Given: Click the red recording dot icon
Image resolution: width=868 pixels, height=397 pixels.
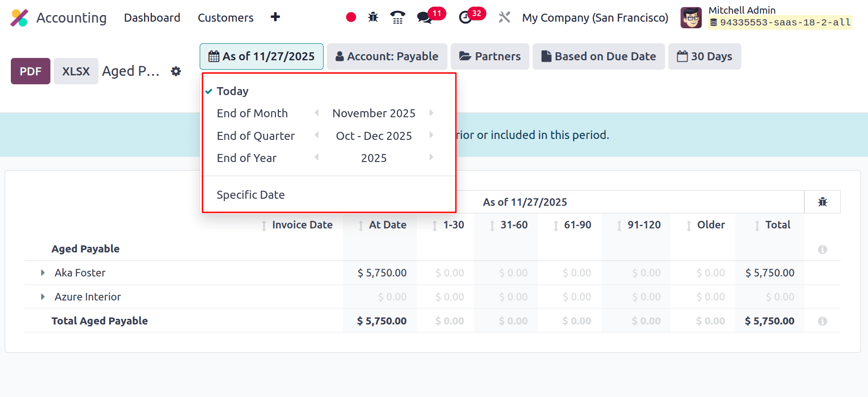Looking at the screenshot, I should coord(351,17).
